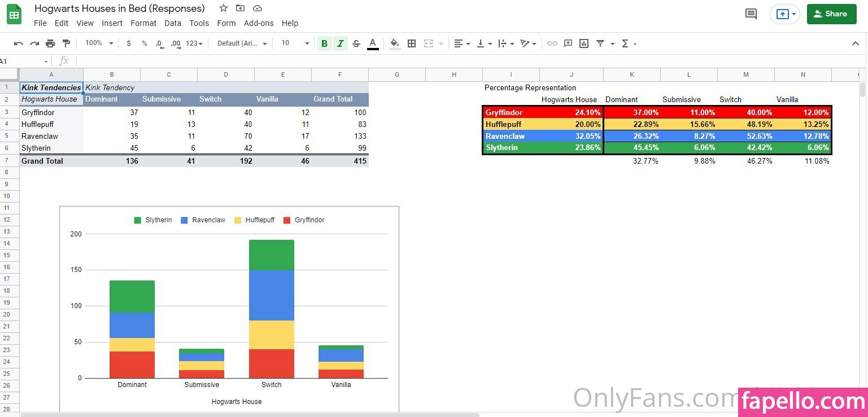Open the Tools menu

[199, 23]
